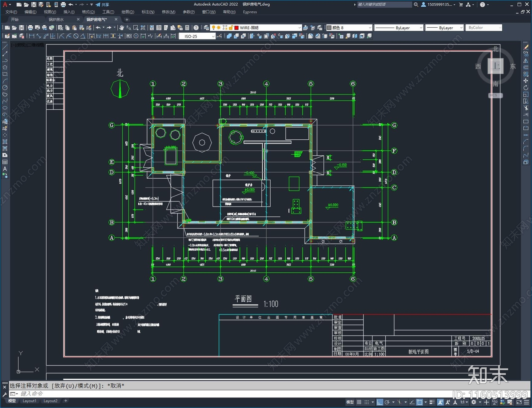Switch to the Layout1 tab

point(30,401)
